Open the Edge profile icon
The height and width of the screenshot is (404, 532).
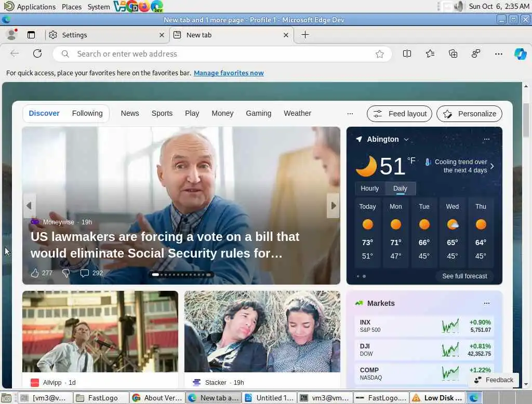[x=12, y=35]
